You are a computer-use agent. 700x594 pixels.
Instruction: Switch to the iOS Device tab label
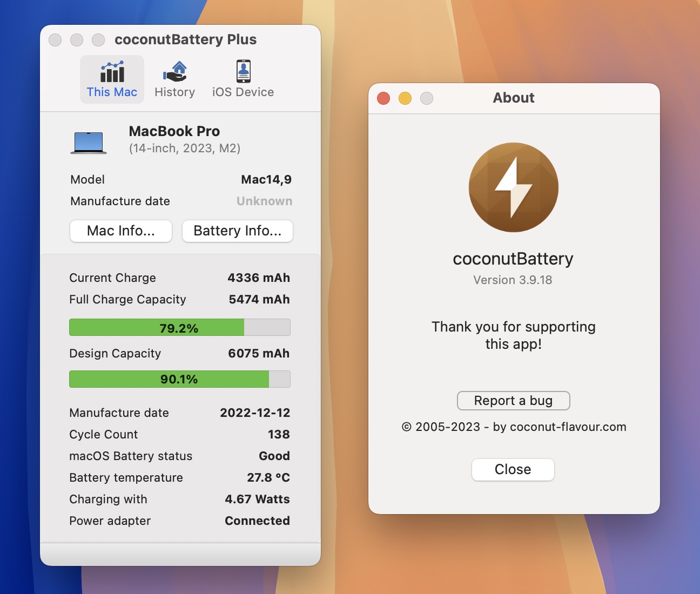pyautogui.click(x=243, y=92)
